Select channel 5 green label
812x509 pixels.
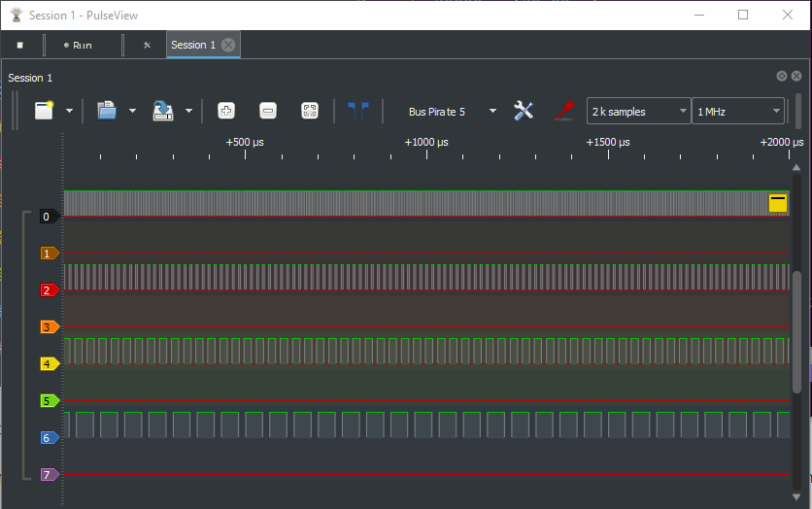(50, 401)
